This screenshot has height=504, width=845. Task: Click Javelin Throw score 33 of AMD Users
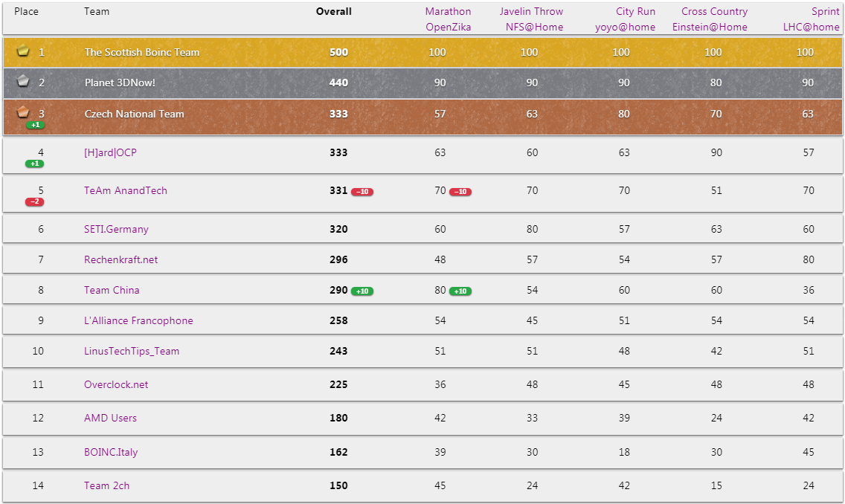532,418
